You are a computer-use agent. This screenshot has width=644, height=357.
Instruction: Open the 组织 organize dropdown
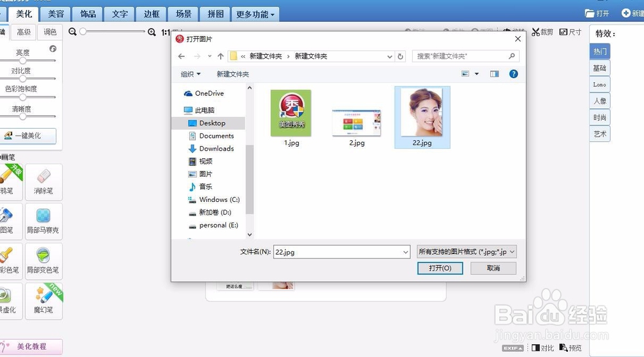(x=191, y=74)
